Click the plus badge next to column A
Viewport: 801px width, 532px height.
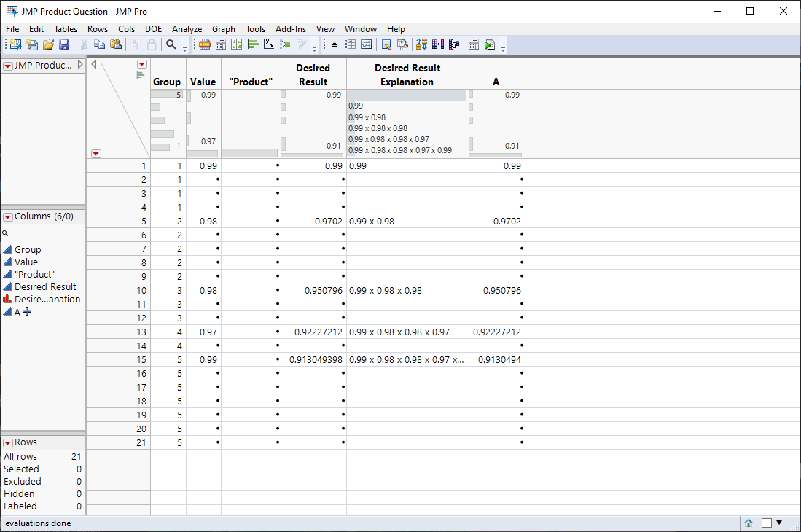pos(26,311)
